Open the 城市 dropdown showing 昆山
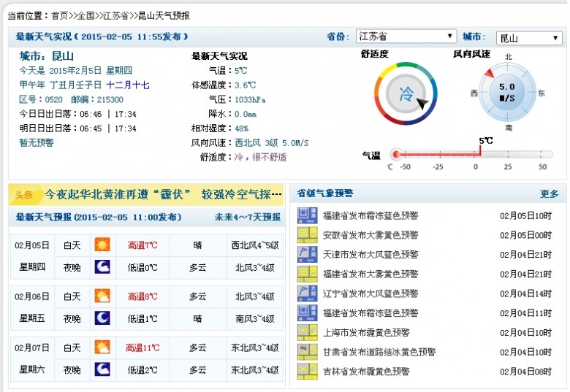 pos(528,38)
